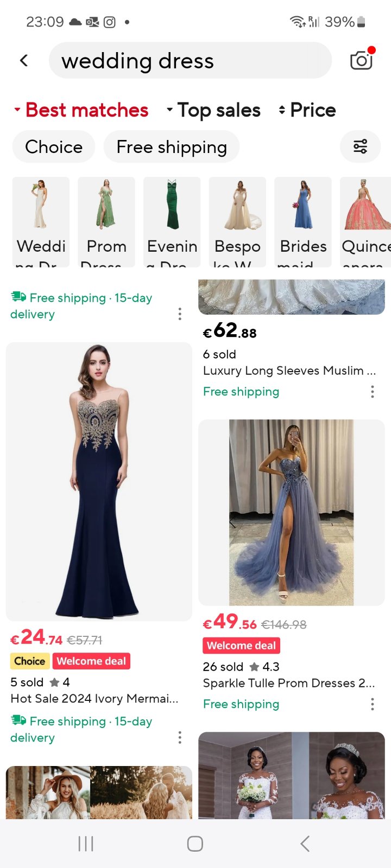Open options menu for Luxury Long Sleeves Muslim
Viewport: 391px width, 868px height.
tap(372, 392)
